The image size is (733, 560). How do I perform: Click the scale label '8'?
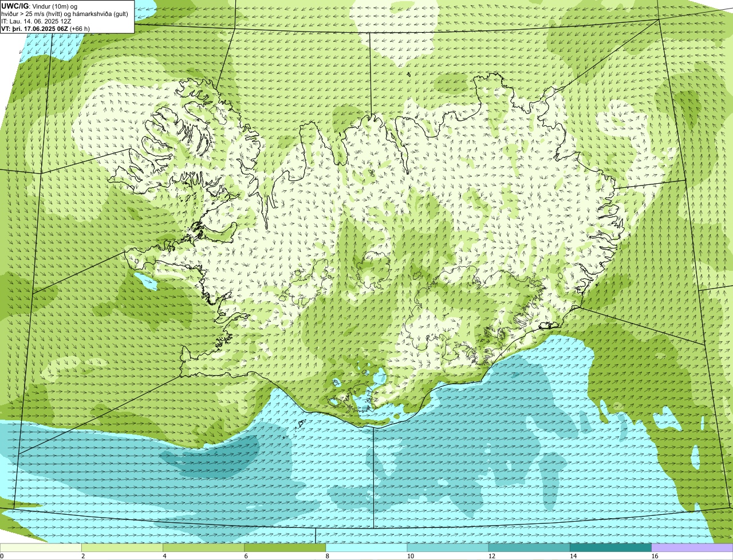click(328, 556)
